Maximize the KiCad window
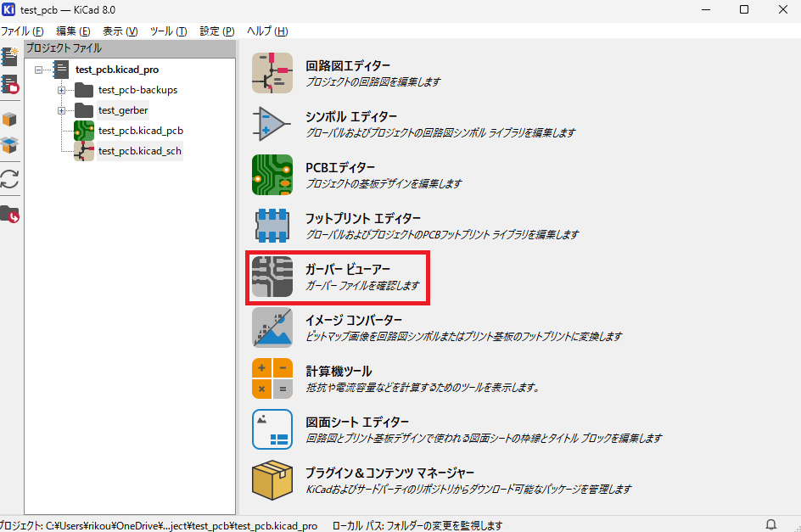801x532 pixels. pos(744,9)
